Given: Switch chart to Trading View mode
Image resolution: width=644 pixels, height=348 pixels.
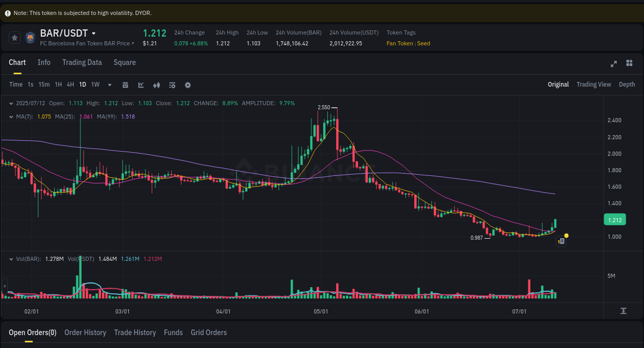Looking at the screenshot, I should coord(594,84).
